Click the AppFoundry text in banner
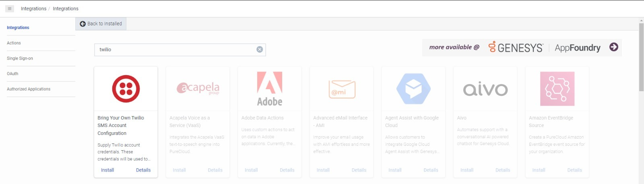 click(578, 48)
